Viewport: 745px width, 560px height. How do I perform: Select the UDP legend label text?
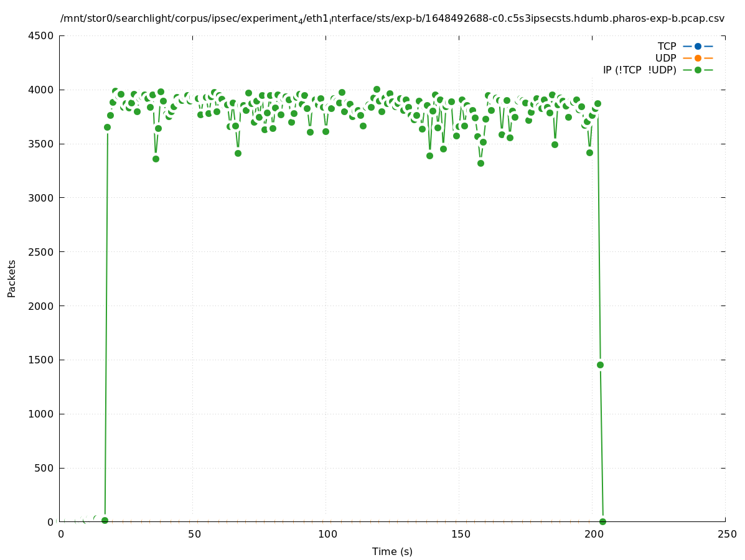(x=665, y=58)
